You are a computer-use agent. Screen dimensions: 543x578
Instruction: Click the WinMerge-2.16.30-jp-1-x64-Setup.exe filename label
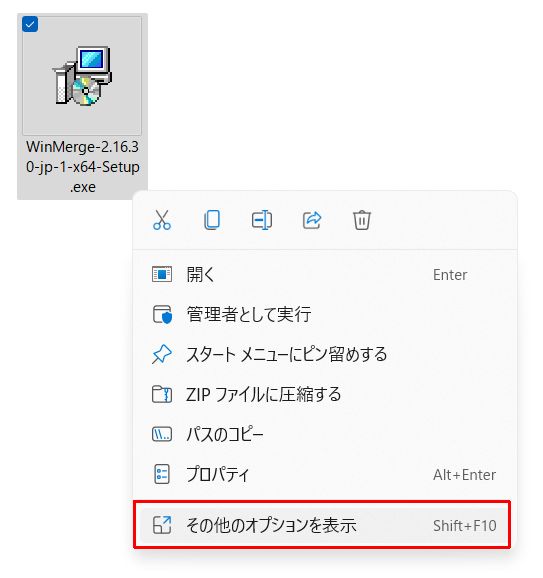[x=83, y=167]
